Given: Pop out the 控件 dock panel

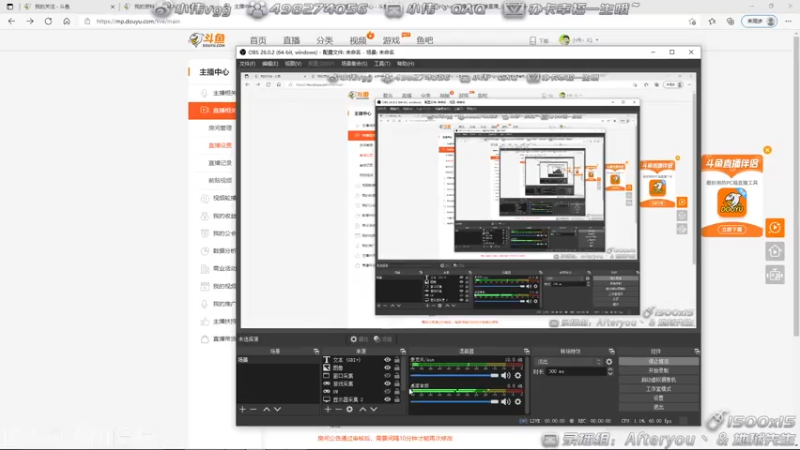Looking at the screenshot, I should [x=696, y=352].
